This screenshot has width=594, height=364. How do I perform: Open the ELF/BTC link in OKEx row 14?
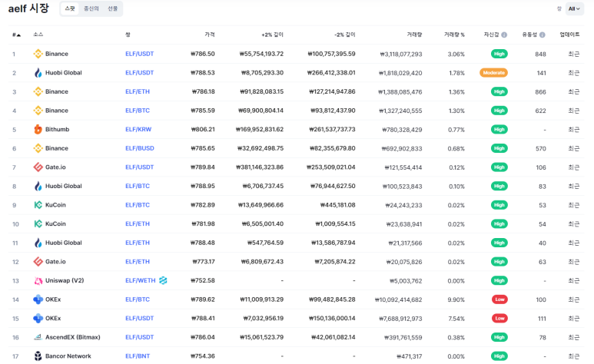(138, 299)
